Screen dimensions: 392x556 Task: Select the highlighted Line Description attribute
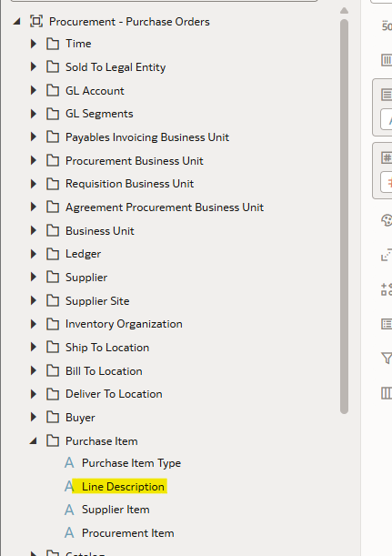[123, 487]
